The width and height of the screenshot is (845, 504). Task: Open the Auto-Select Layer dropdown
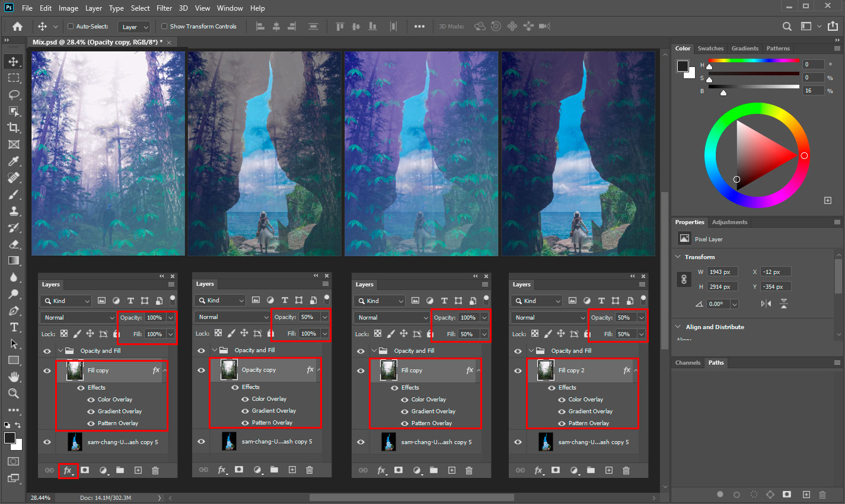point(134,27)
